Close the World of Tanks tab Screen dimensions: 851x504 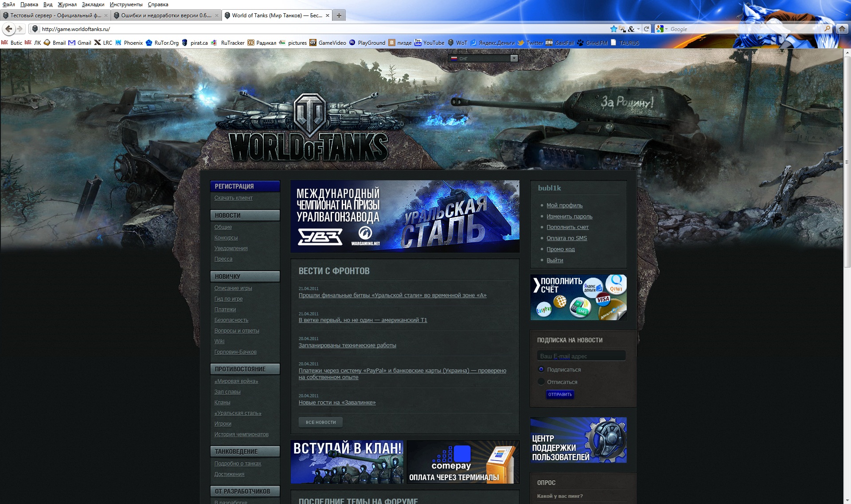(328, 16)
